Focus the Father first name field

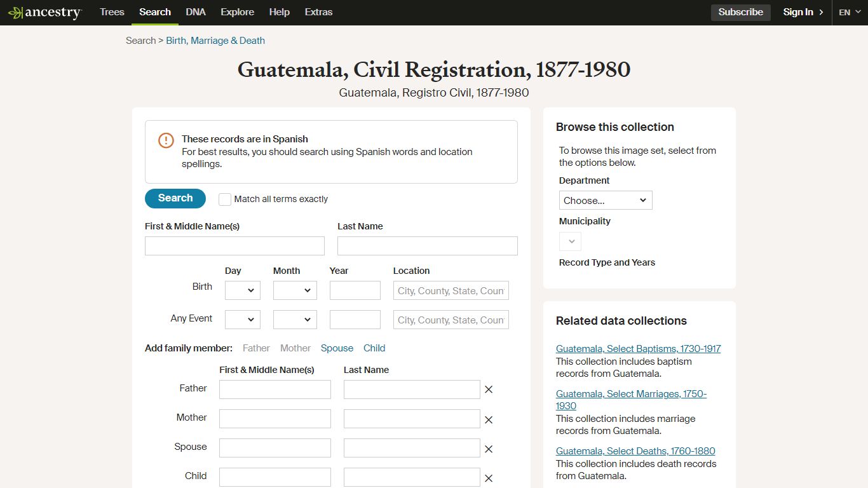275,390
